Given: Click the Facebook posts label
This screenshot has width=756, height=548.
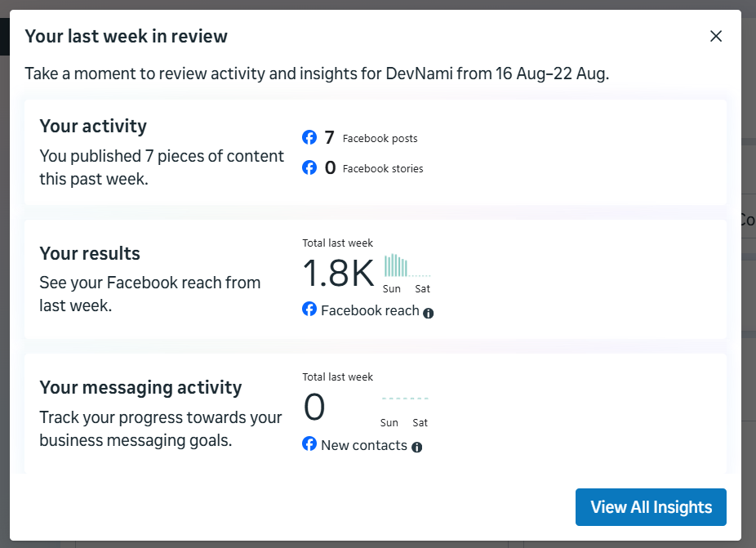Looking at the screenshot, I should tap(380, 139).
